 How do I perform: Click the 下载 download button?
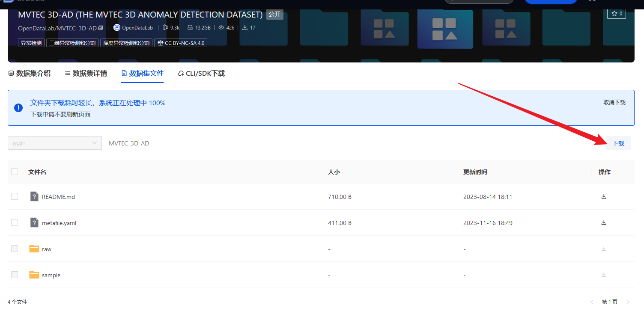click(618, 143)
